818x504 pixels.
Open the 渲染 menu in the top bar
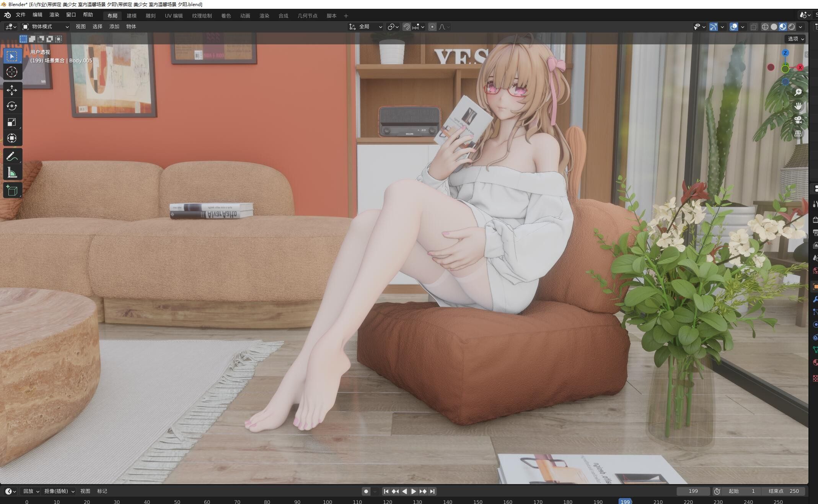[54, 15]
